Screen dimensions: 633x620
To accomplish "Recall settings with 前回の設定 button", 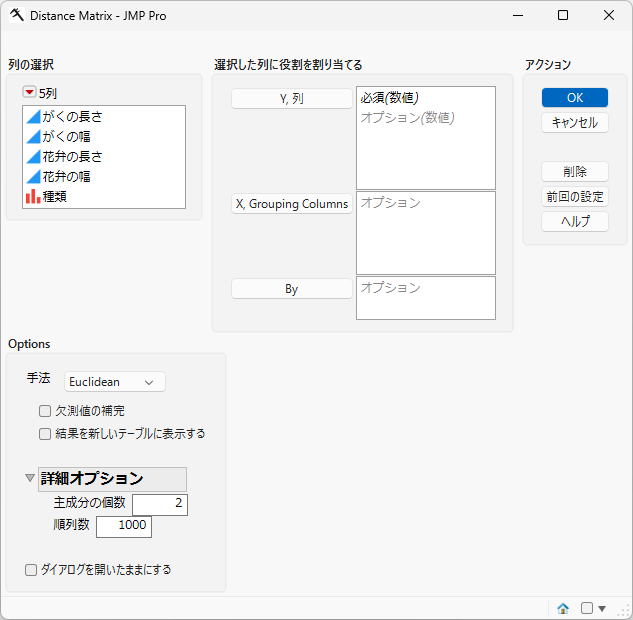I will click(x=575, y=197).
